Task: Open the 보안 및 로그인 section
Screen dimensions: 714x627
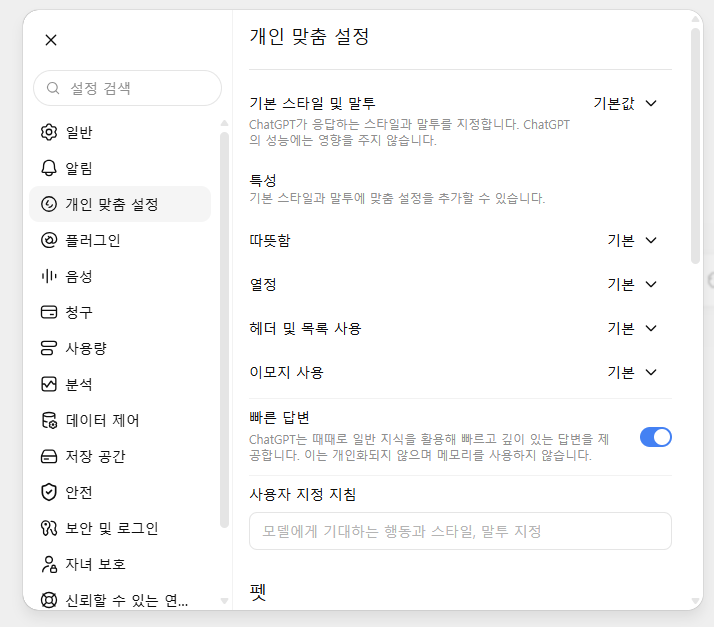Action: (120, 528)
